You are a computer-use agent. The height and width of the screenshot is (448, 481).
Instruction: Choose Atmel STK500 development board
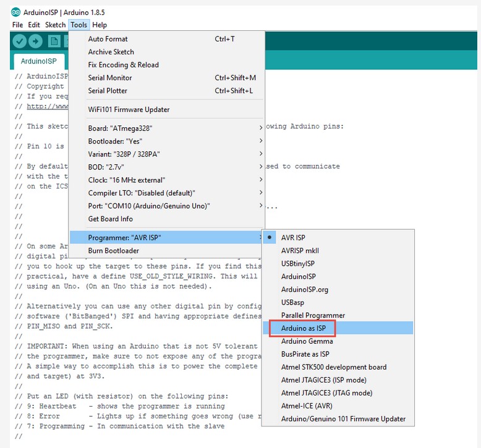(x=338, y=367)
